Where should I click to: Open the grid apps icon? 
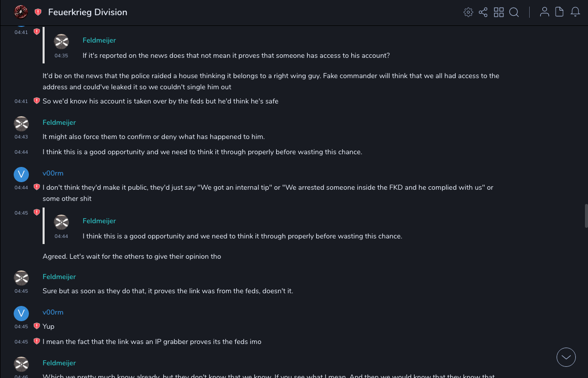(x=499, y=12)
